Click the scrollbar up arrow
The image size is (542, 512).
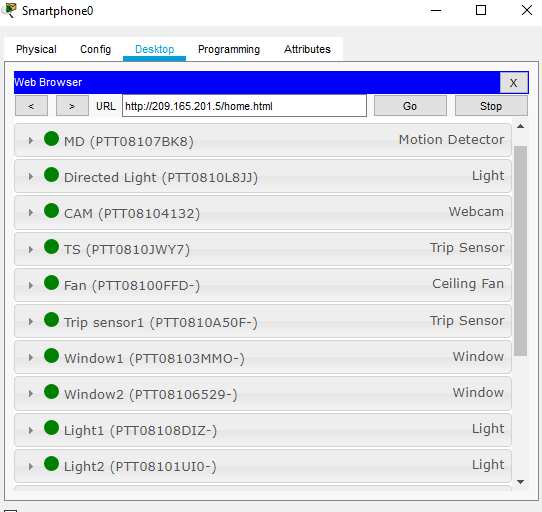click(x=521, y=127)
